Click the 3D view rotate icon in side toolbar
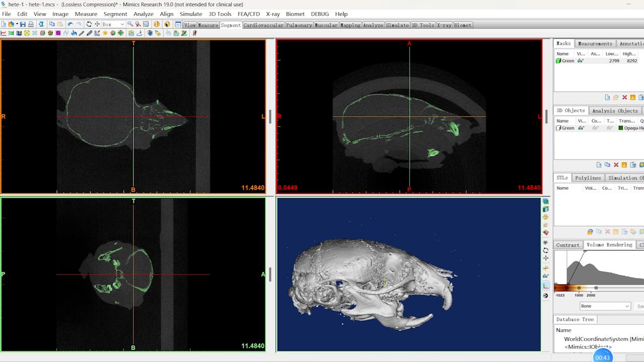Image resolution: width=644 pixels, height=362 pixels. (545, 250)
